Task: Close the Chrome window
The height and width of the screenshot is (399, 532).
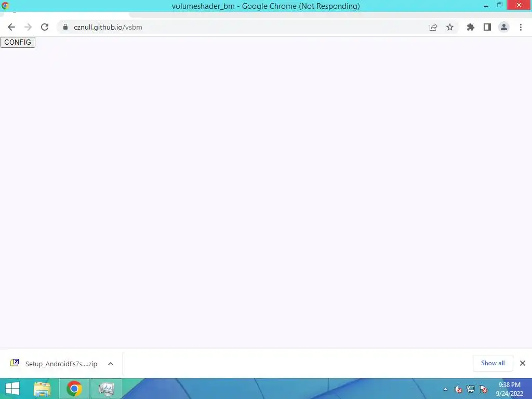Action: pos(519,5)
